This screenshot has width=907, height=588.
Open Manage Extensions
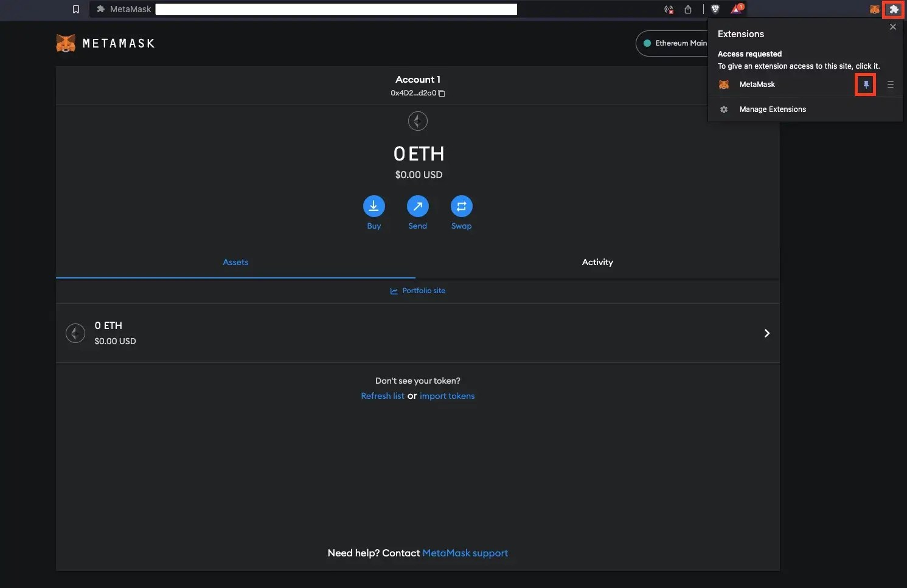773,109
